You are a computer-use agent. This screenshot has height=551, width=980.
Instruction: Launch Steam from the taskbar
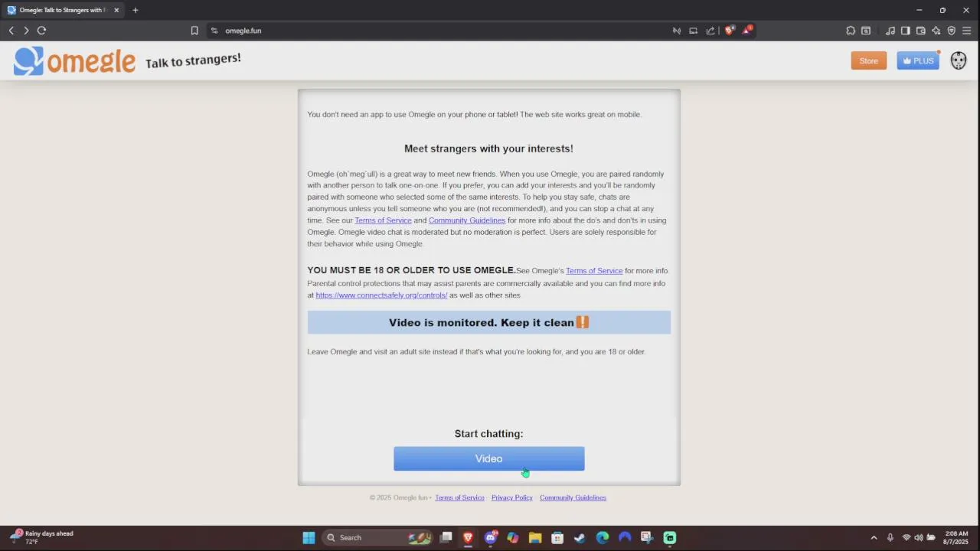pos(580,537)
